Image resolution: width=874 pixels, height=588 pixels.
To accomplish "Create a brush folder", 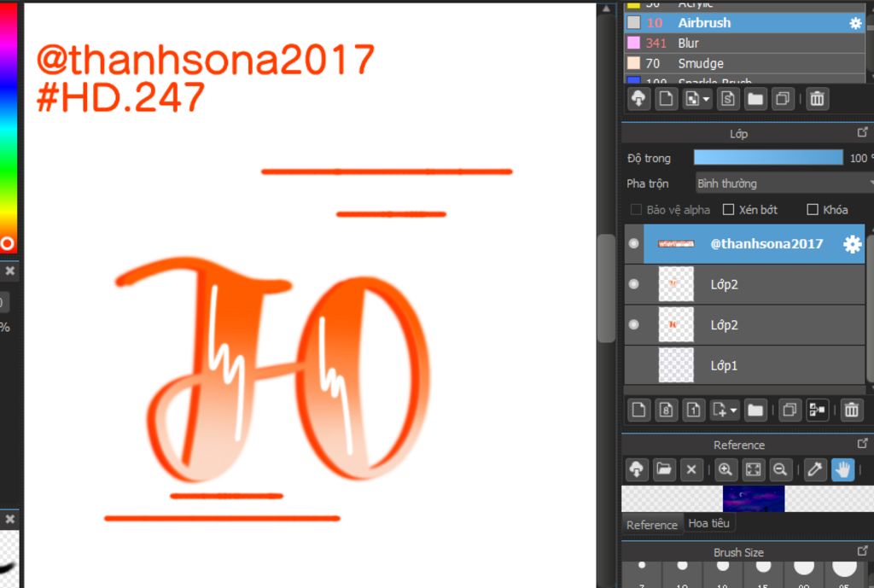I will coord(755,99).
